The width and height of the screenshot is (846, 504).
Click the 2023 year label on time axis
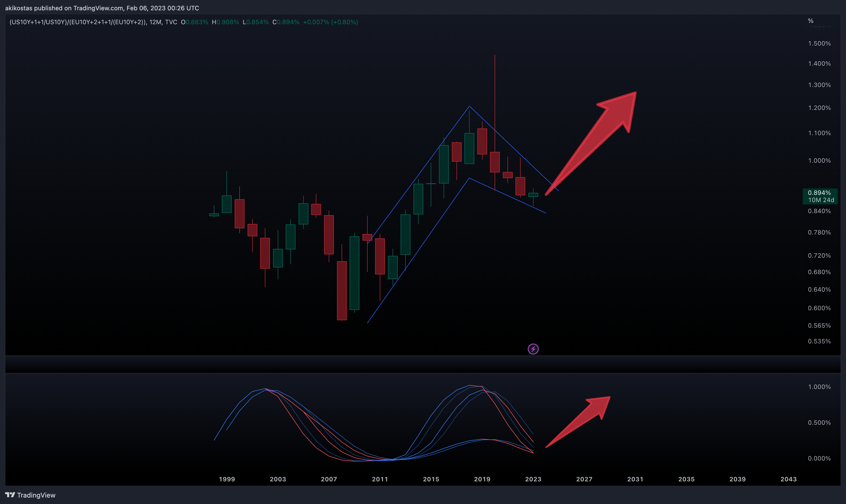[x=533, y=479]
